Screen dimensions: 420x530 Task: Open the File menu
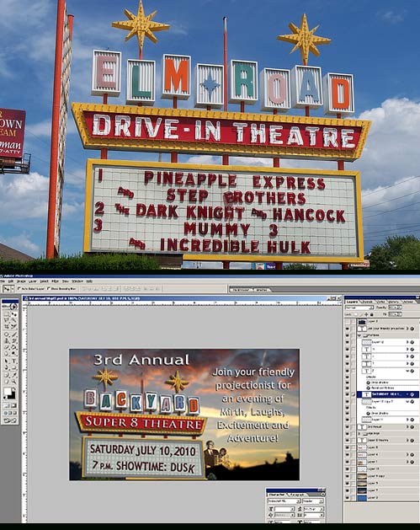click(3, 281)
